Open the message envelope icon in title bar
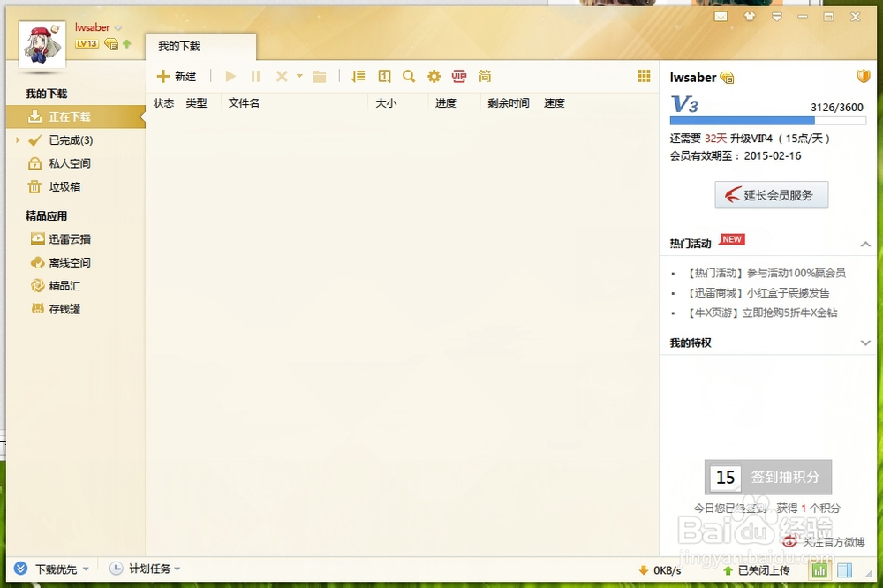This screenshot has width=883, height=588. click(721, 17)
